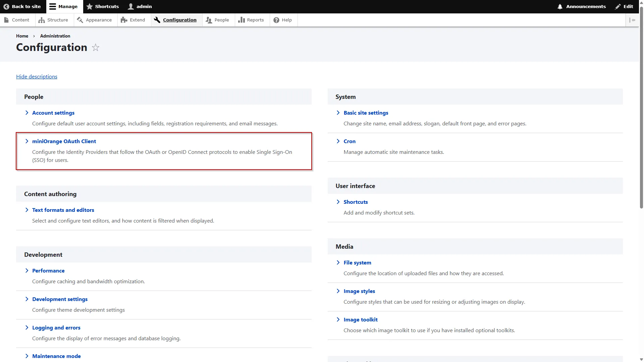Click the admin username in the top bar
This screenshot has width=644, height=362.
[144, 6]
